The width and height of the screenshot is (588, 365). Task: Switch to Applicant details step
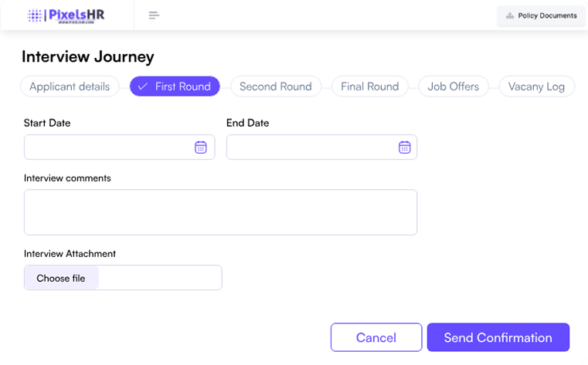(x=70, y=86)
